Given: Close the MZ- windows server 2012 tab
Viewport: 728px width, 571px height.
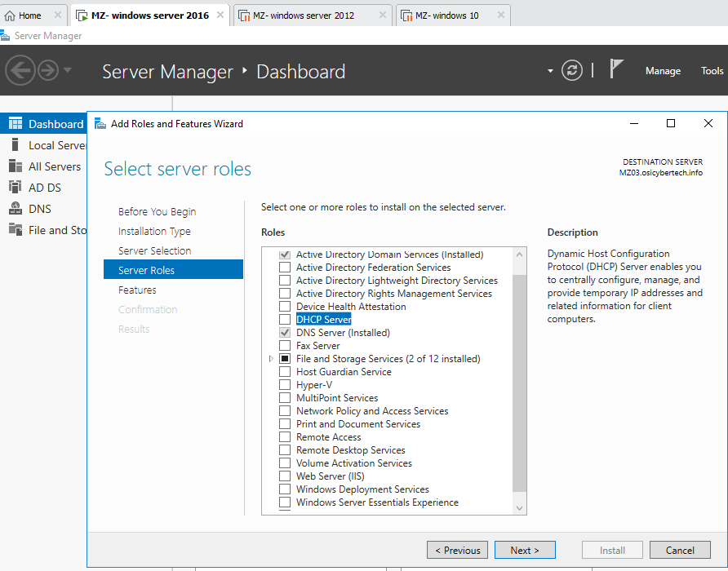Looking at the screenshot, I should coord(383,15).
